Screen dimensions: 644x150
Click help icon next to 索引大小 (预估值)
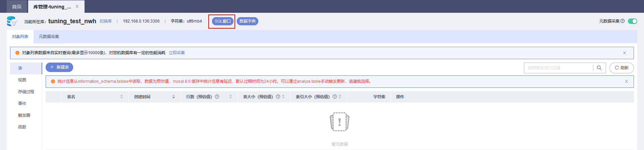pyautogui.click(x=335, y=97)
